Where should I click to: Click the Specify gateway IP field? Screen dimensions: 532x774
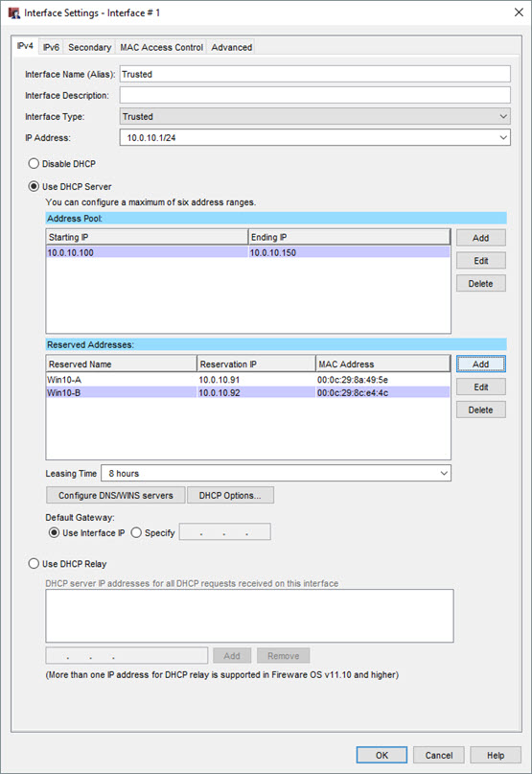click(x=224, y=532)
